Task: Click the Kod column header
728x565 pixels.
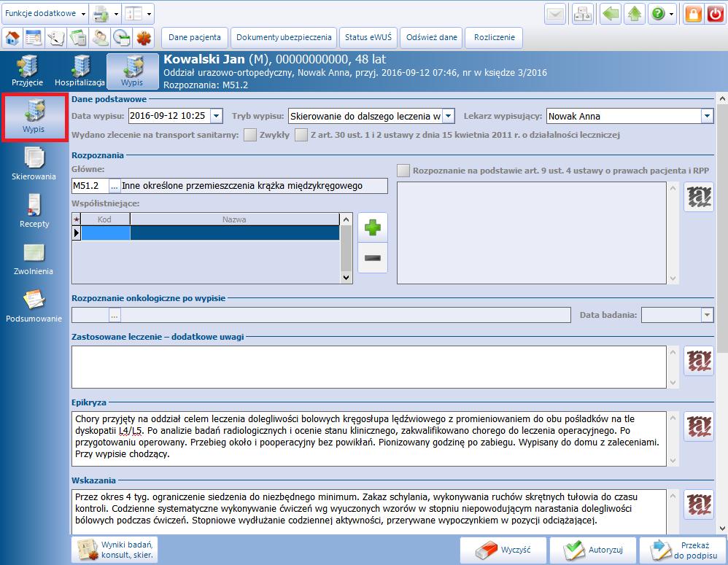Action: point(105,219)
